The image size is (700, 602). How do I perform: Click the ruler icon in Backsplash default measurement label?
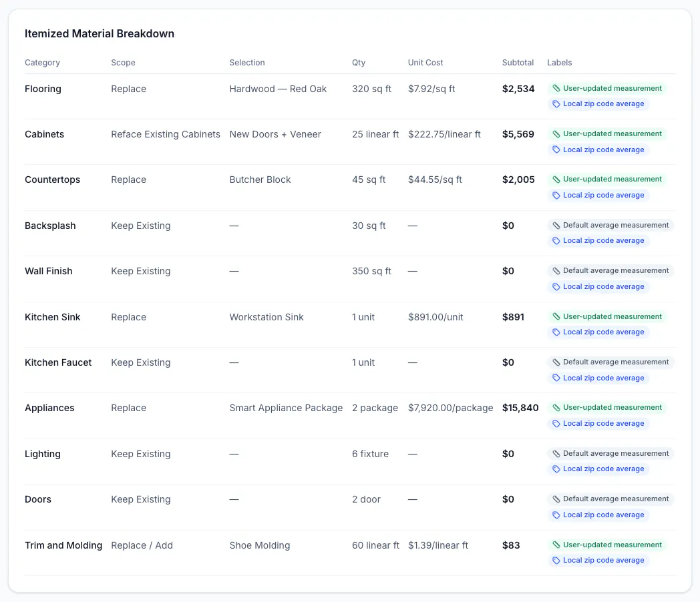(556, 225)
